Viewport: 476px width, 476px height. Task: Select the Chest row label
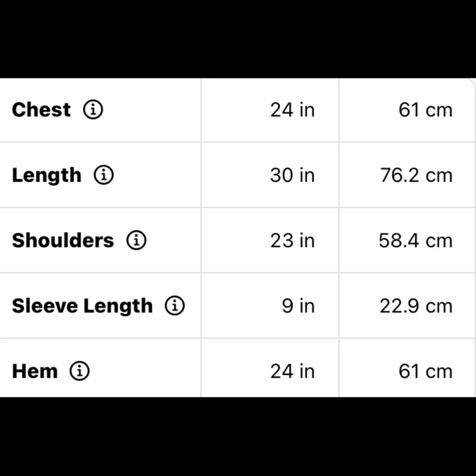[x=41, y=109]
